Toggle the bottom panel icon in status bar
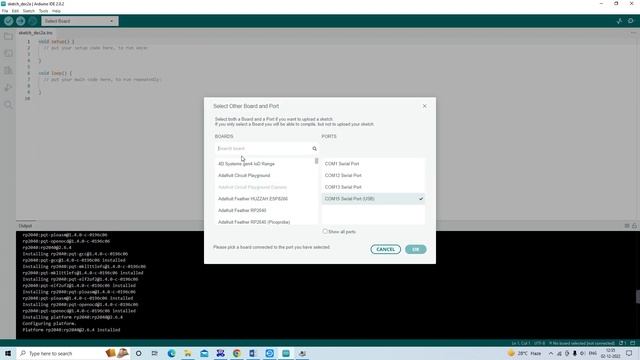 pyautogui.click(x=633, y=343)
